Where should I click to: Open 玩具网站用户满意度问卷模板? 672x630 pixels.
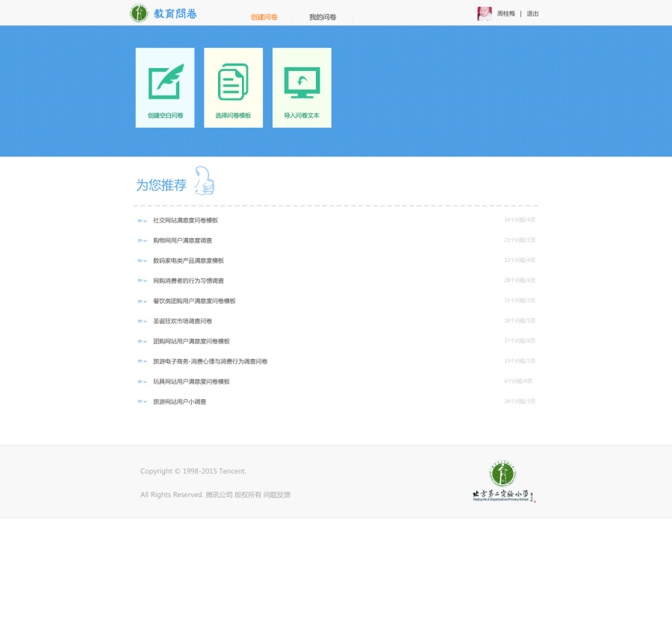click(x=192, y=381)
